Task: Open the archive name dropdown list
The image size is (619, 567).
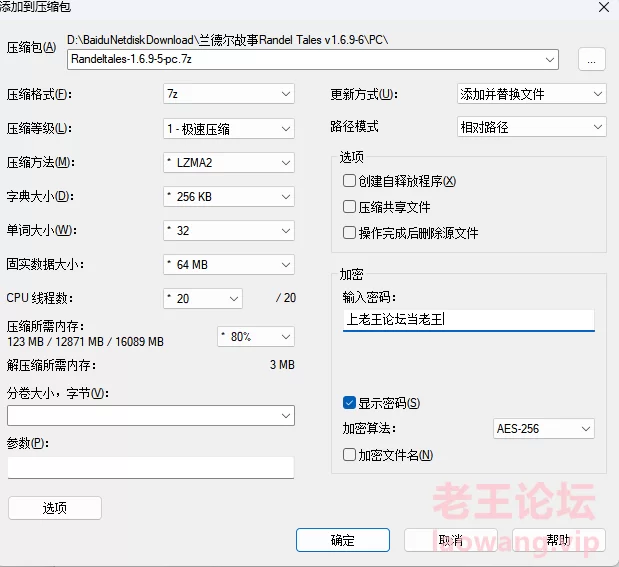Action: [550, 60]
